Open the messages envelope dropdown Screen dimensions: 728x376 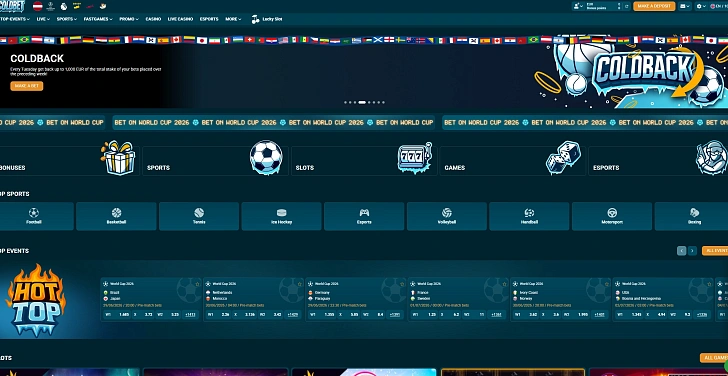pyautogui.click(x=684, y=6)
